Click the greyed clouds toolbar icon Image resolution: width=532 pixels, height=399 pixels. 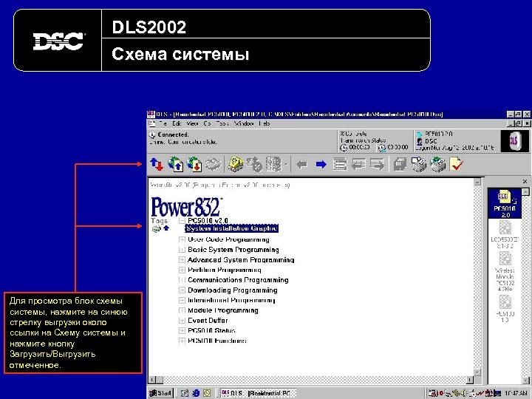click(213, 165)
